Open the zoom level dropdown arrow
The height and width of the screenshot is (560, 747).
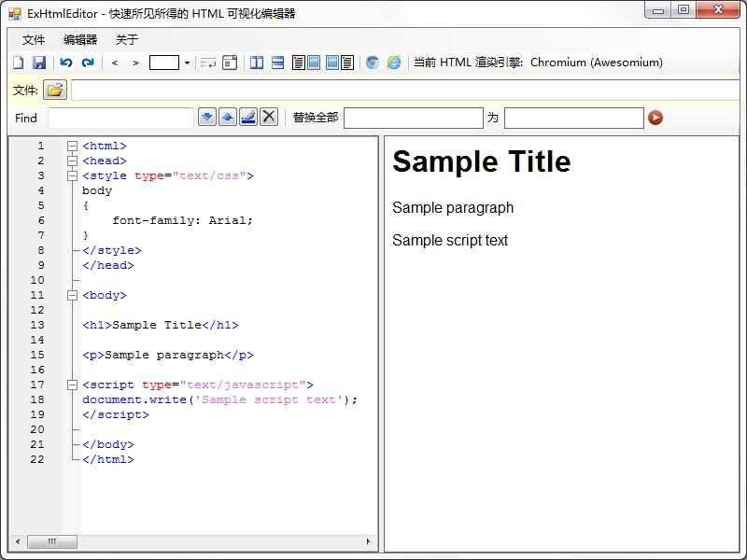[x=187, y=63]
